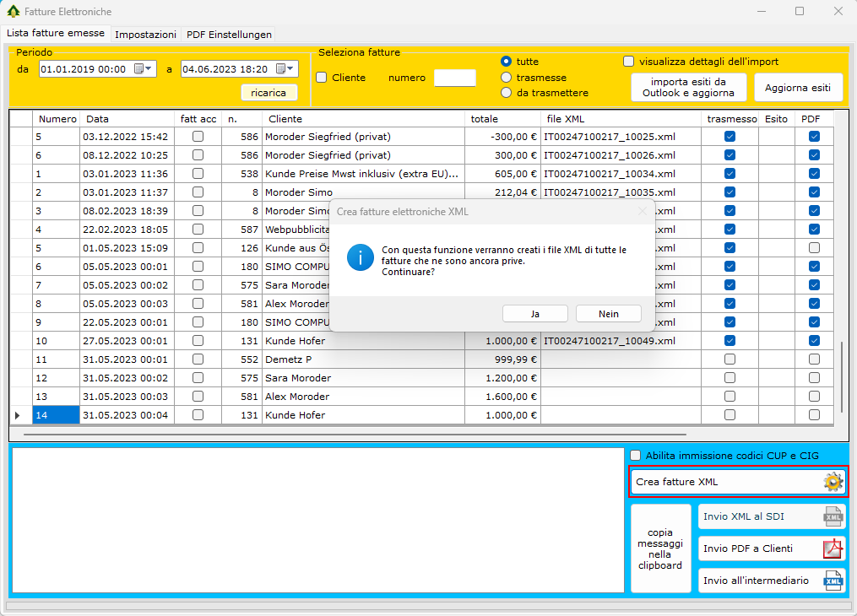The width and height of the screenshot is (857, 616).
Task: Expand the start date dropdown arrow
Action: point(149,69)
